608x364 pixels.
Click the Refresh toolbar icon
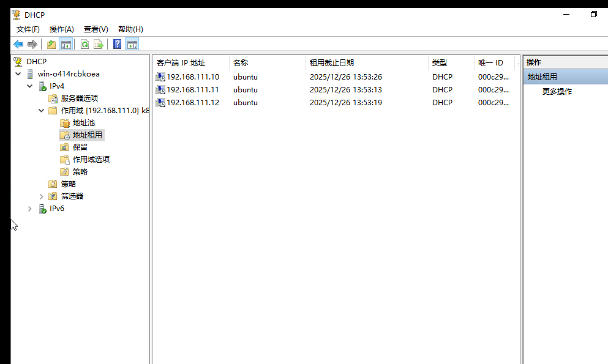(84, 44)
